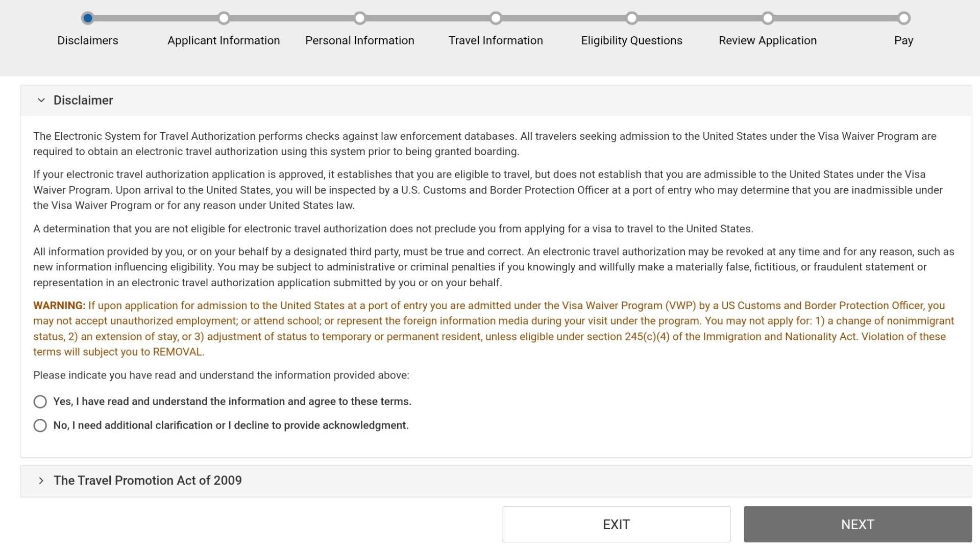The image size is (980, 551).
Task: Go to the Applicant Information step label
Action: pyautogui.click(x=224, y=40)
